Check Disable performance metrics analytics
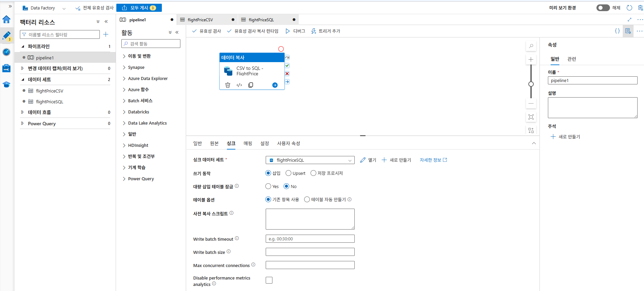 pyautogui.click(x=269, y=280)
